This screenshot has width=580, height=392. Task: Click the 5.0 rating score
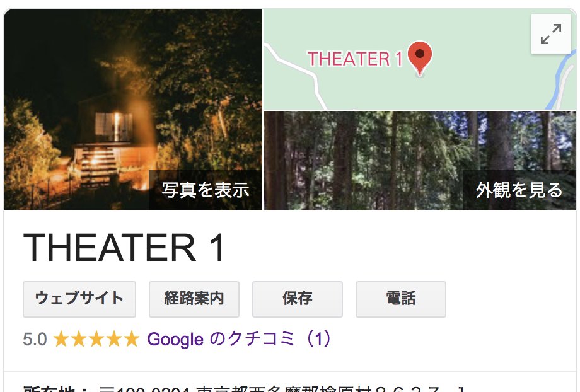pos(35,340)
